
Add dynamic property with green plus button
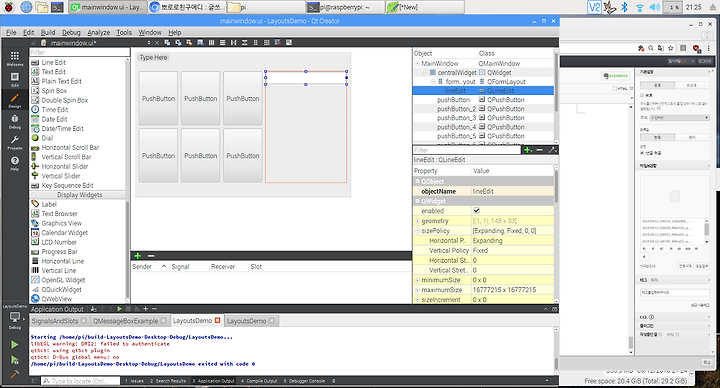(x=528, y=150)
